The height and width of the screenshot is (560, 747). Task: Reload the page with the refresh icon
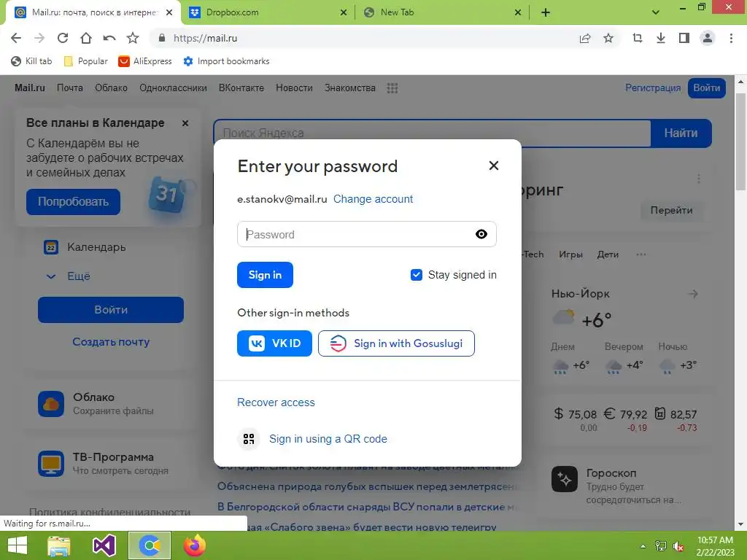63,38
